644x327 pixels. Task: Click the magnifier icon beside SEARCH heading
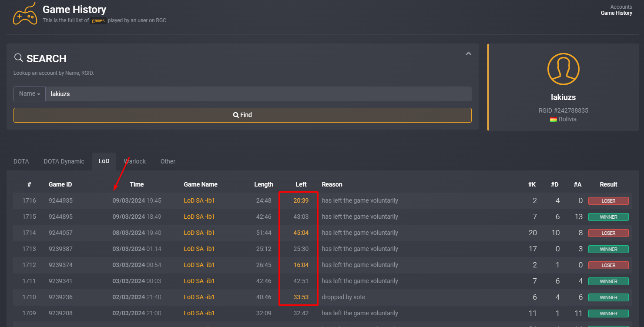[18, 58]
